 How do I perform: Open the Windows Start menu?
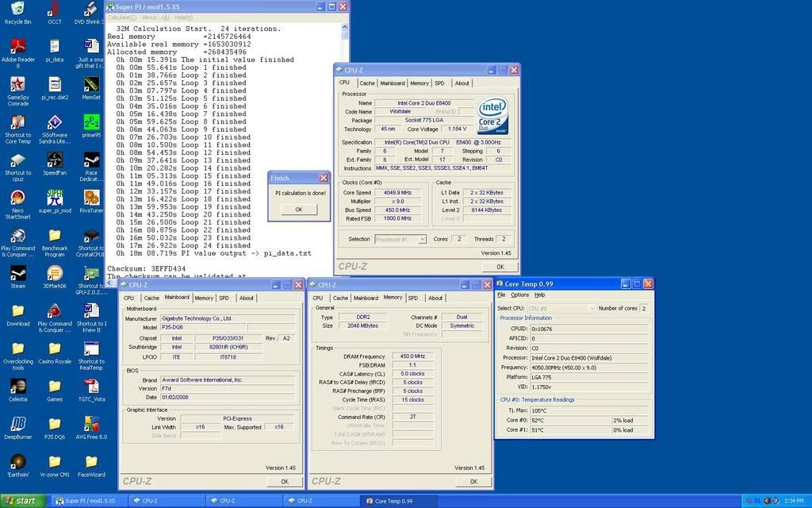click(23, 501)
